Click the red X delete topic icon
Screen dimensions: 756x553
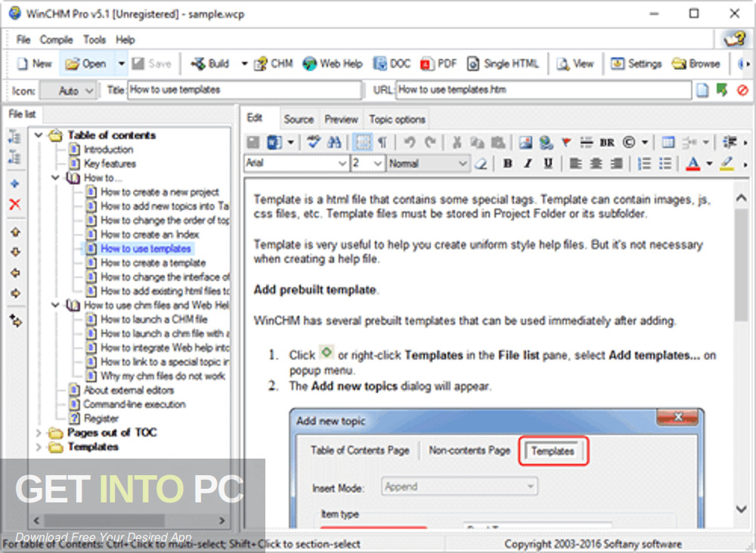15,205
